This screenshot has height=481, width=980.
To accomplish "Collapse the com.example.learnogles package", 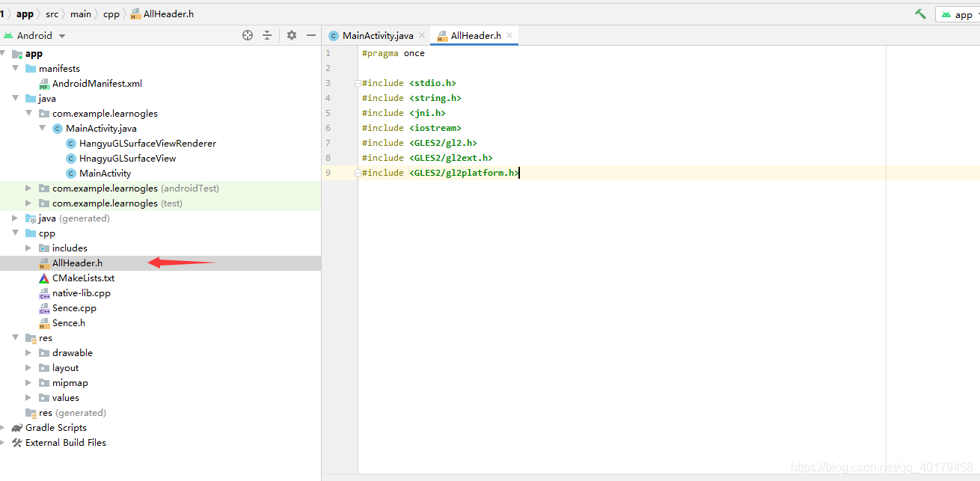I will coord(29,113).
